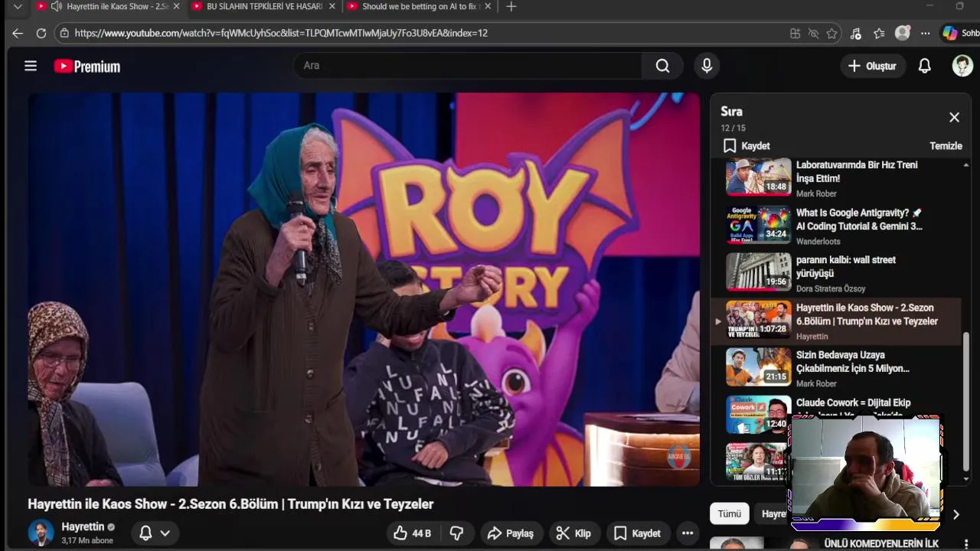Image resolution: width=980 pixels, height=551 pixels.
Task: Open more actions three-dot menu under video
Action: [688, 533]
